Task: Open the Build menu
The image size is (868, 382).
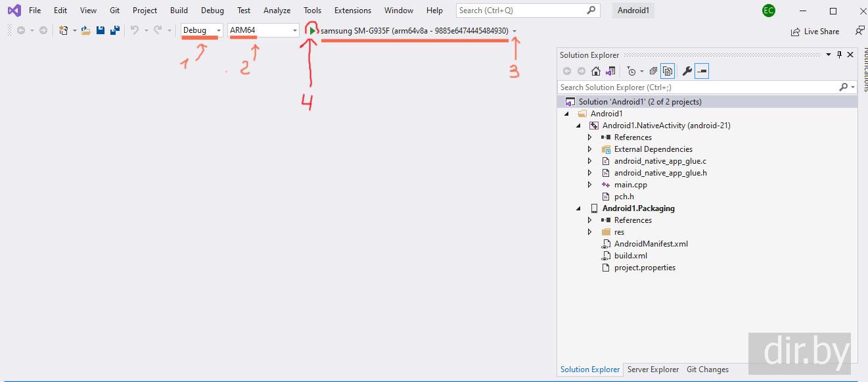Action: coord(179,11)
